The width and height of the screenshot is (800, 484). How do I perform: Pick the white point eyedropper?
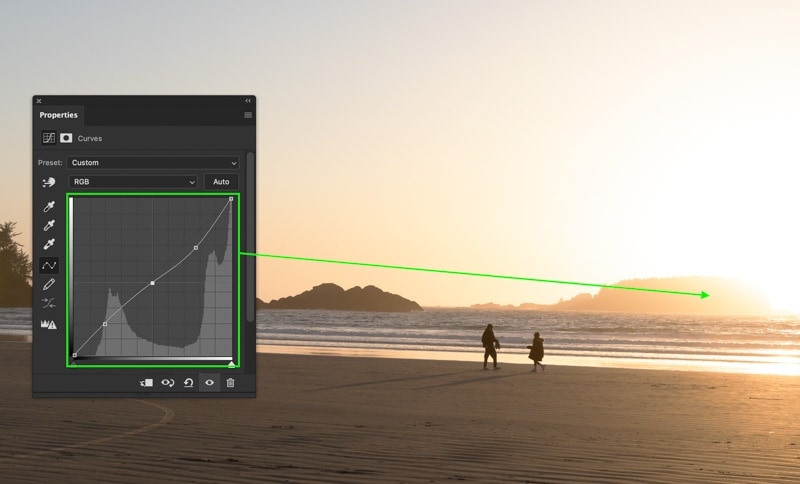(48, 245)
